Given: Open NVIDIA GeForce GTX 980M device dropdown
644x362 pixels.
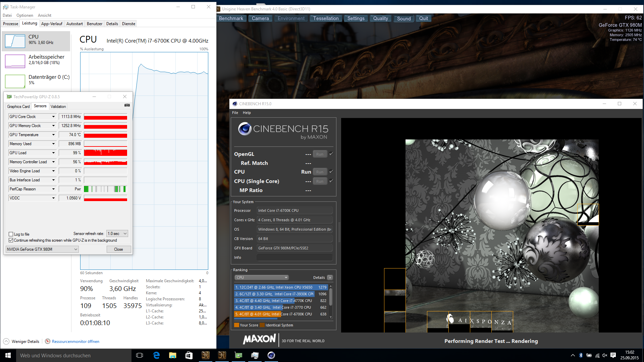Looking at the screenshot, I should tap(42, 249).
